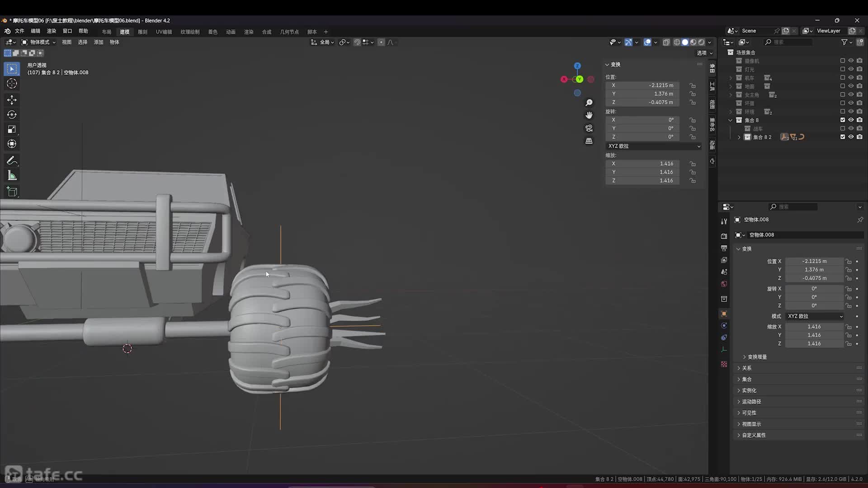This screenshot has height=488, width=868.
Task: Open the Output properties tab
Action: coord(724,248)
